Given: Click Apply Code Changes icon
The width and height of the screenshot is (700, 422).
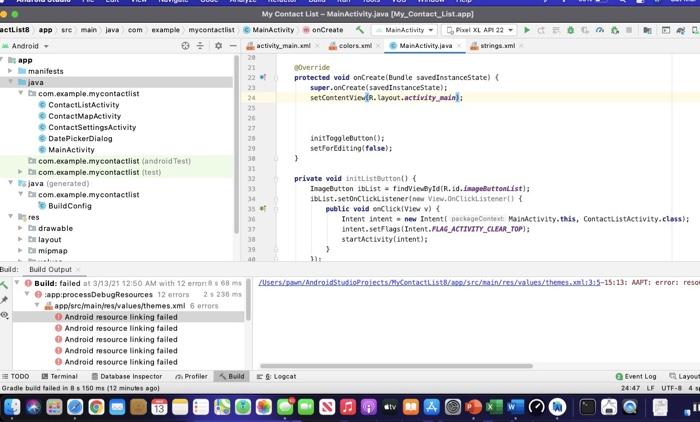Looking at the screenshot, I should pyautogui.click(x=556, y=30).
